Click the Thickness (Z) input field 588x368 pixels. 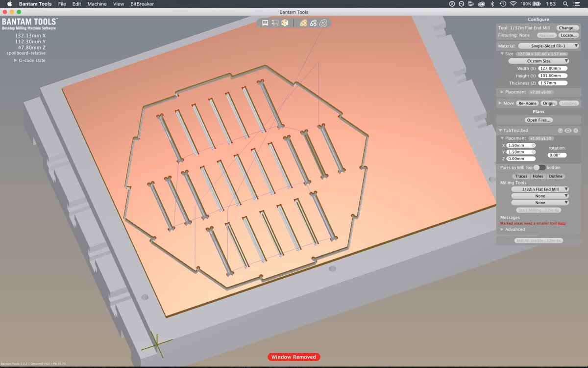(553, 83)
